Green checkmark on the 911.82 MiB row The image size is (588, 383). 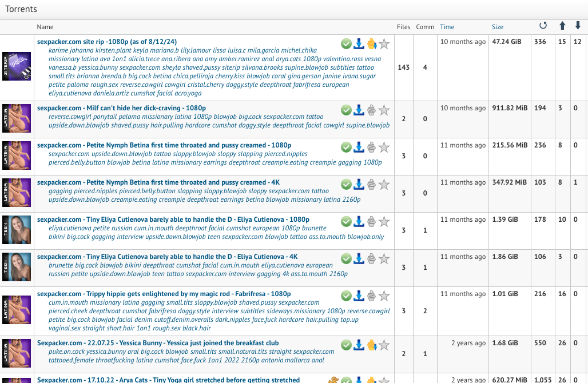pos(346,110)
